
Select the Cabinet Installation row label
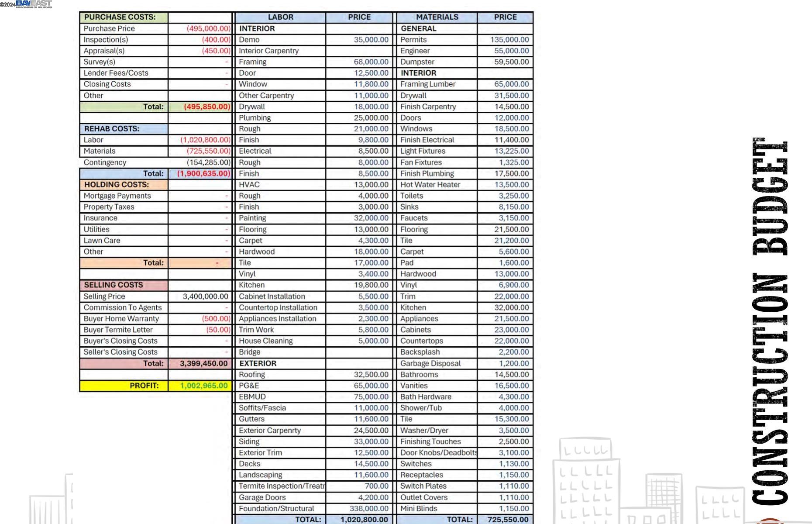click(x=272, y=296)
